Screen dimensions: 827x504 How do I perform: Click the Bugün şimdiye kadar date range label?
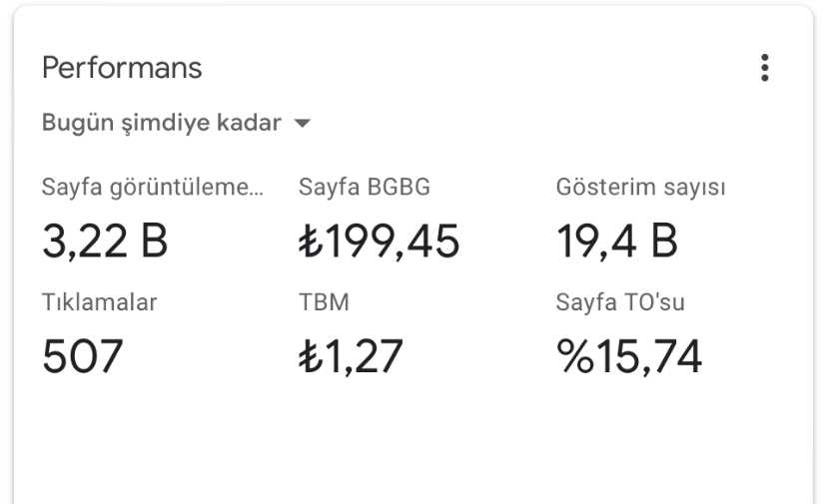162,123
